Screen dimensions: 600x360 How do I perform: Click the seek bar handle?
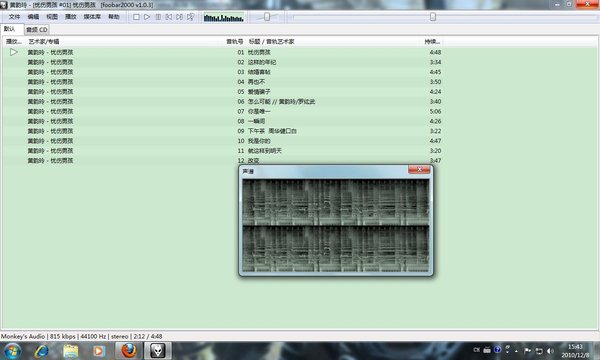(x=433, y=17)
